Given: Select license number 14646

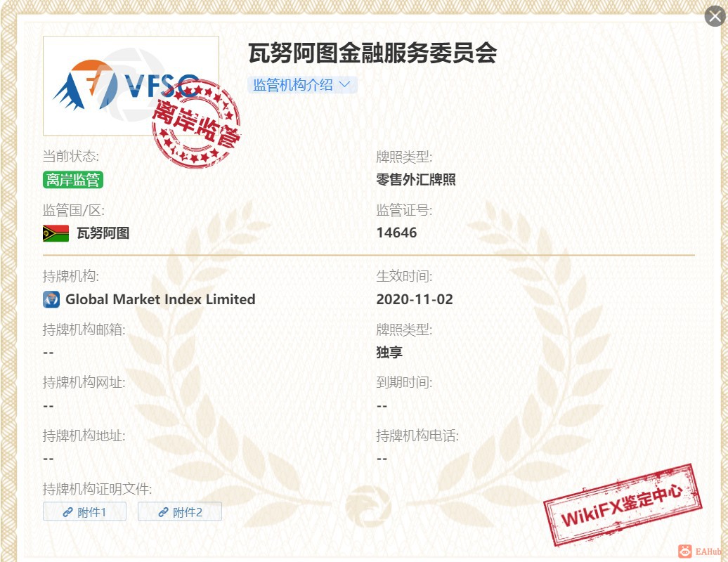Looking at the screenshot, I should click(x=396, y=233).
